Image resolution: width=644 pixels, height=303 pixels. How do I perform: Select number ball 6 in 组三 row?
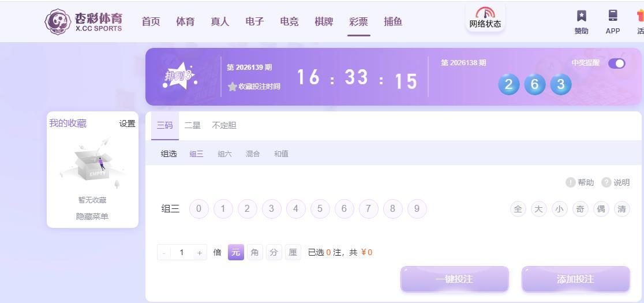[x=344, y=209]
